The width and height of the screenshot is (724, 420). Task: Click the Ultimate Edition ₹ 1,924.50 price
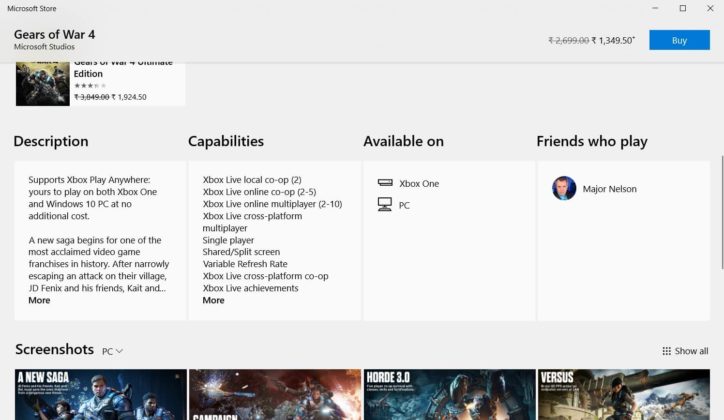click(129, 97)
